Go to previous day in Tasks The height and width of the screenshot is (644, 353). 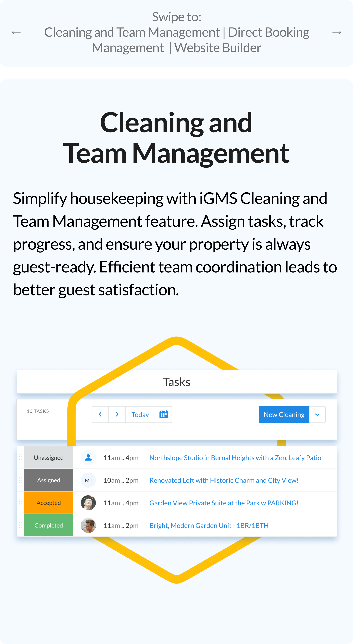[x=100, y=414]
